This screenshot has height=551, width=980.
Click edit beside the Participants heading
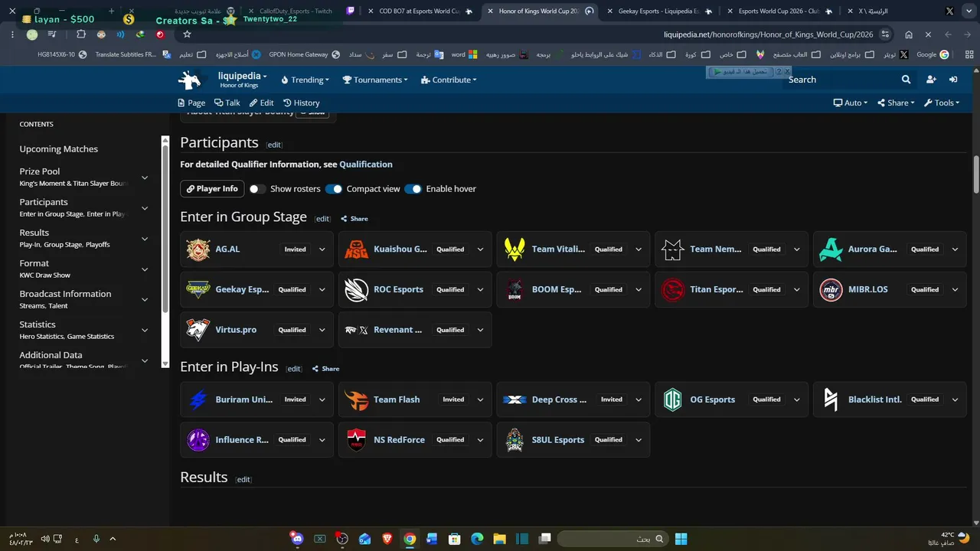click(x=274, y=145)
